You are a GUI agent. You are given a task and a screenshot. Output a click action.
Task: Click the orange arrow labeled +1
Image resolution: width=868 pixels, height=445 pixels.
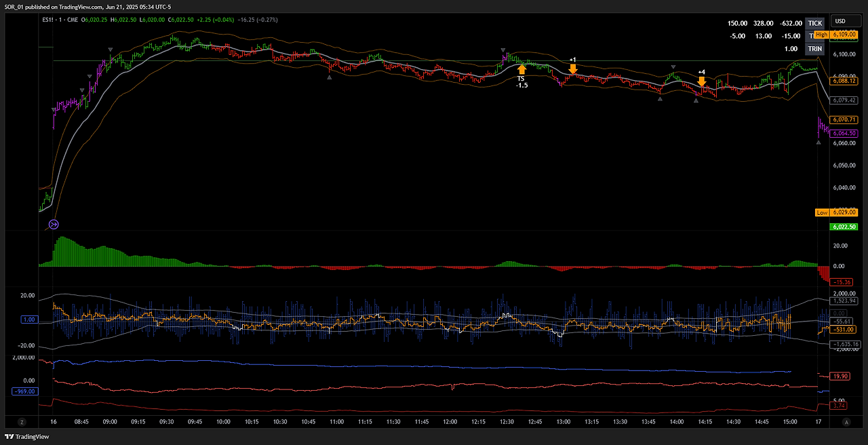pyautogui.click(x=573, y=69)
